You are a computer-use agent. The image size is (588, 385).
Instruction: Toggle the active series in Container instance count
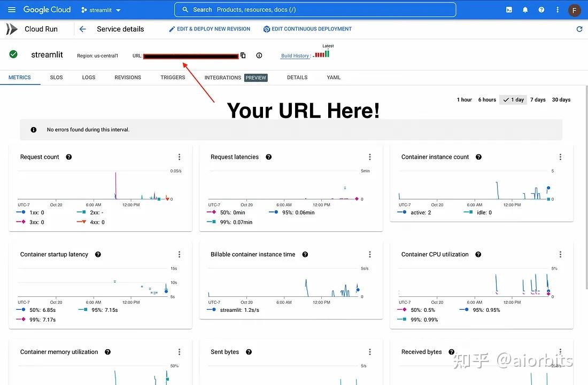pos(414,213)
